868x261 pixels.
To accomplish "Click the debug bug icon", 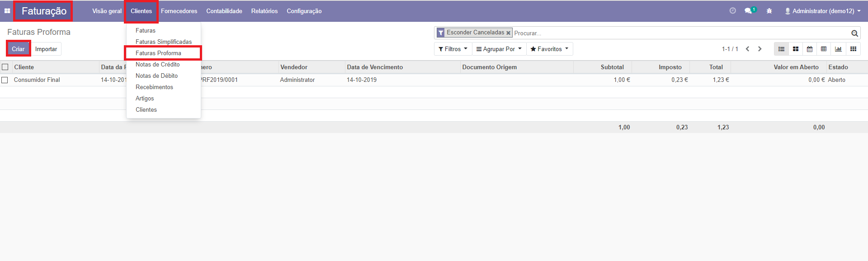I will pyautogui.click(x=769, y=11).
